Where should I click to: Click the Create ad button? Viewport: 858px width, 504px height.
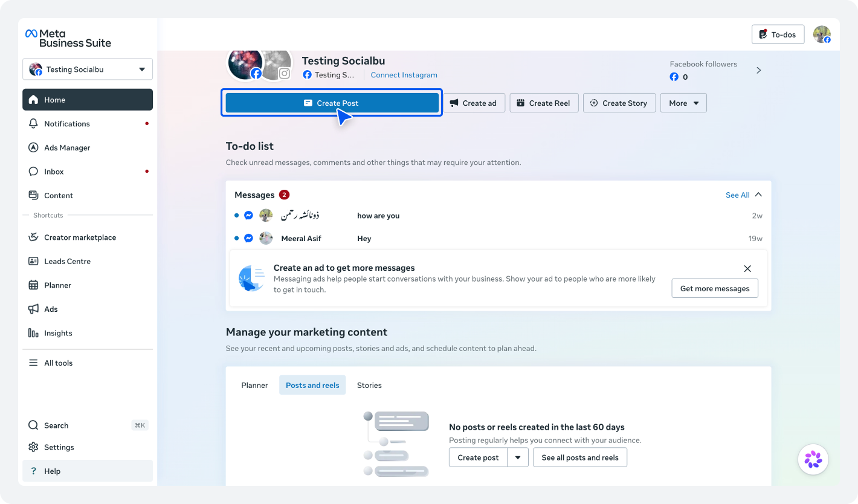473,103
